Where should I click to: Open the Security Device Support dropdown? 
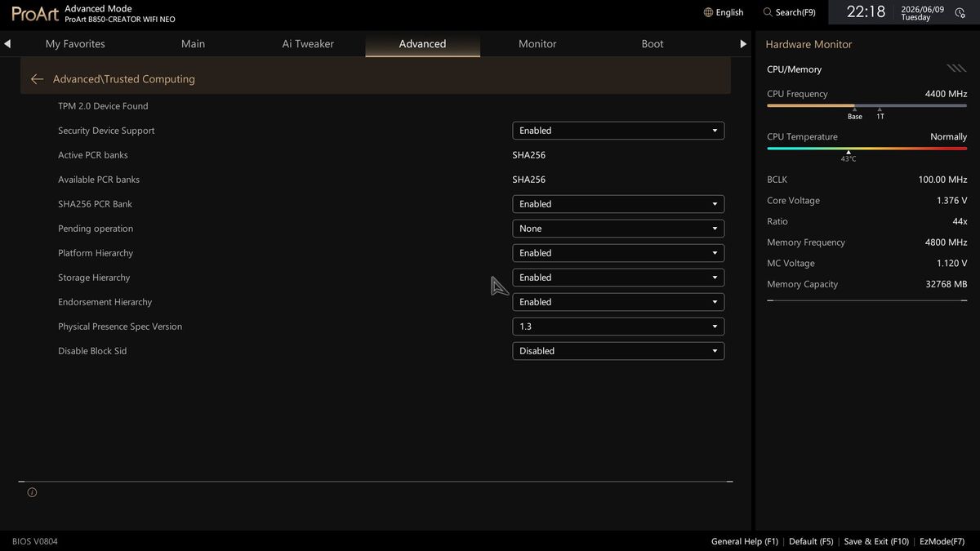point(618,131)
